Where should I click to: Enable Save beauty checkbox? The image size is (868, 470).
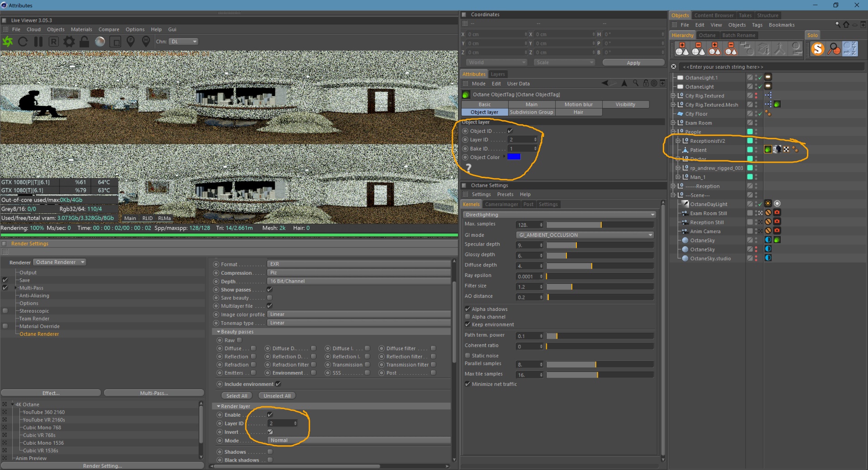[x=269, y=297]
